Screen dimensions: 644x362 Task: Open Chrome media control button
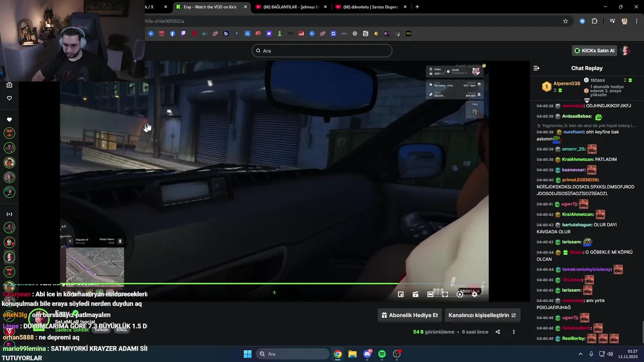[612, 21]
